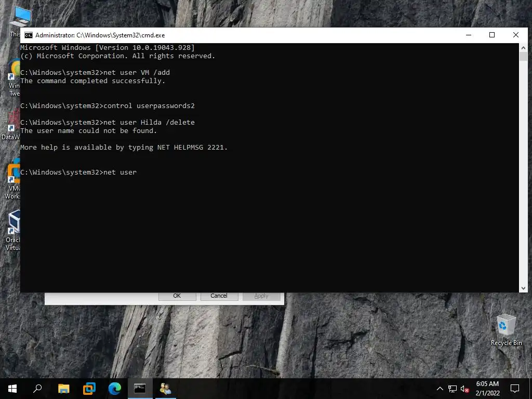Switch to User Accounts taskbar button

pos(166,389)
